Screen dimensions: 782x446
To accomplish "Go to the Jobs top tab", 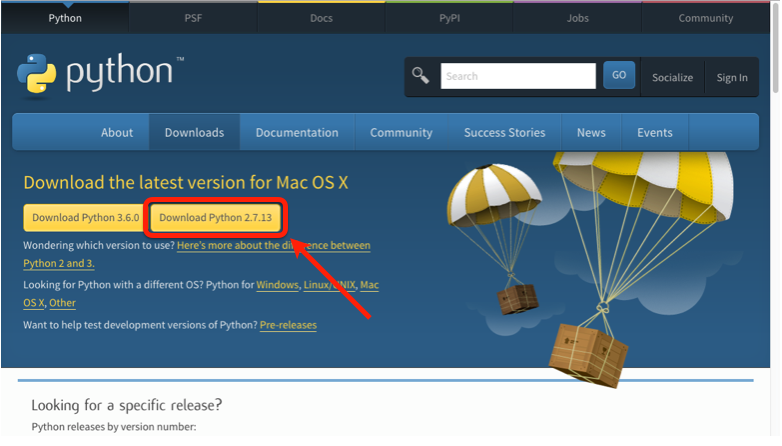I will click(x=577, y=18).
